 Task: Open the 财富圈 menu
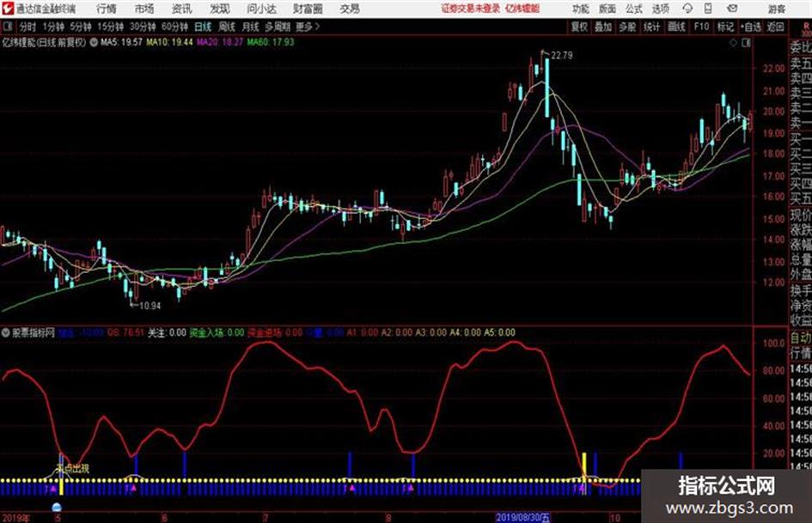tap(308, 9)
